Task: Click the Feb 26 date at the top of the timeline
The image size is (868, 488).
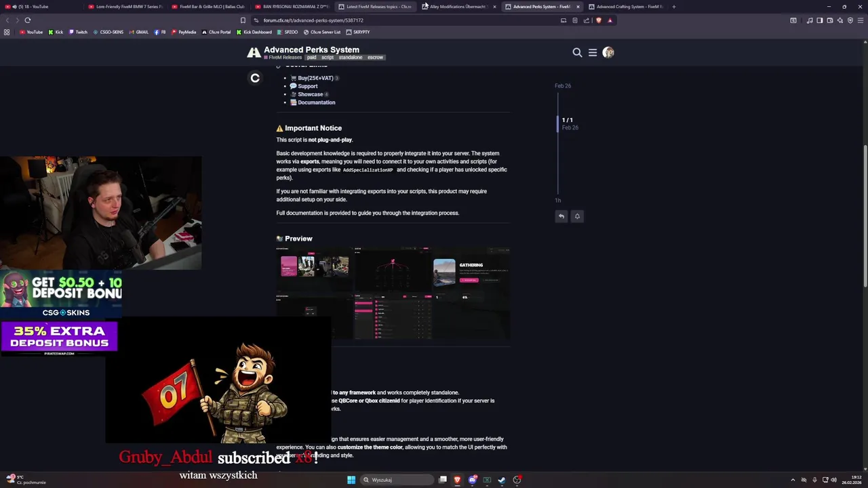Action: coord(563,86)
